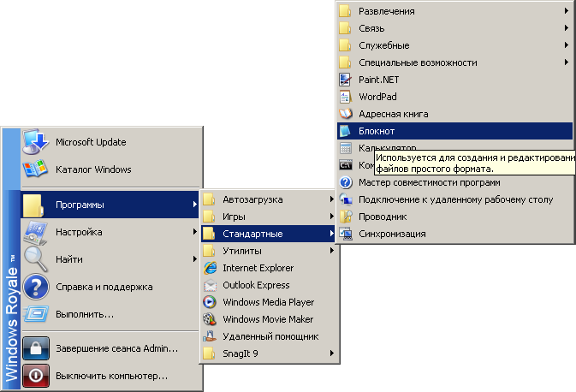576x392 pixels.
Task: Expand the Специальные возможности submenu arrow
Action: (566, 62)
